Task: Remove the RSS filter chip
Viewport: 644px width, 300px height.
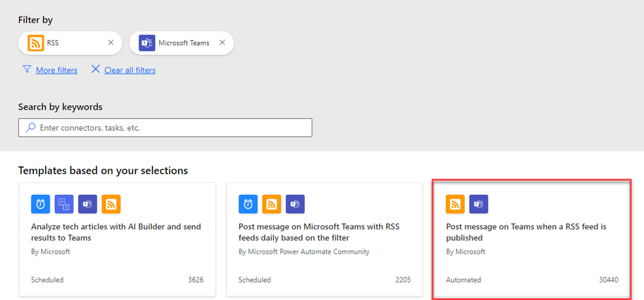Action: coord(110,43)
